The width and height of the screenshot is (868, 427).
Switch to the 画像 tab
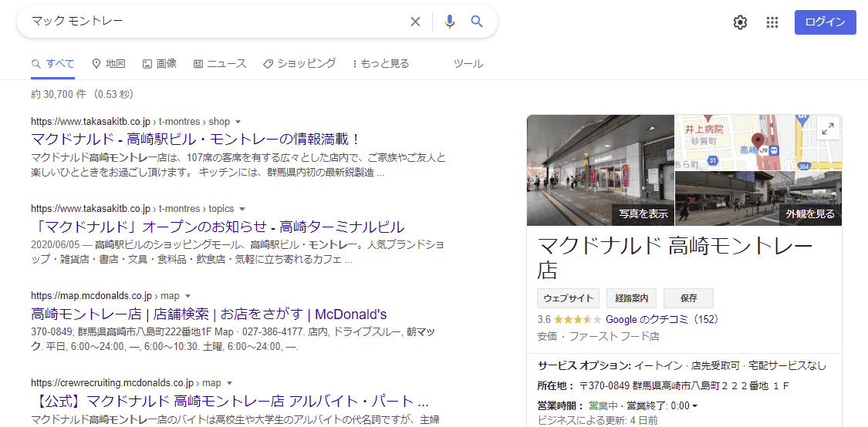[x=160, y=64]
